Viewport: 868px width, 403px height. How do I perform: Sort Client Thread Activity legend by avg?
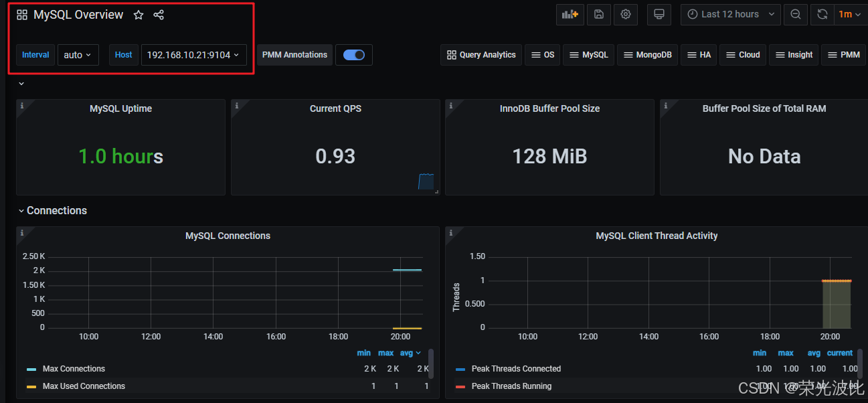click(x=814, y=353)
